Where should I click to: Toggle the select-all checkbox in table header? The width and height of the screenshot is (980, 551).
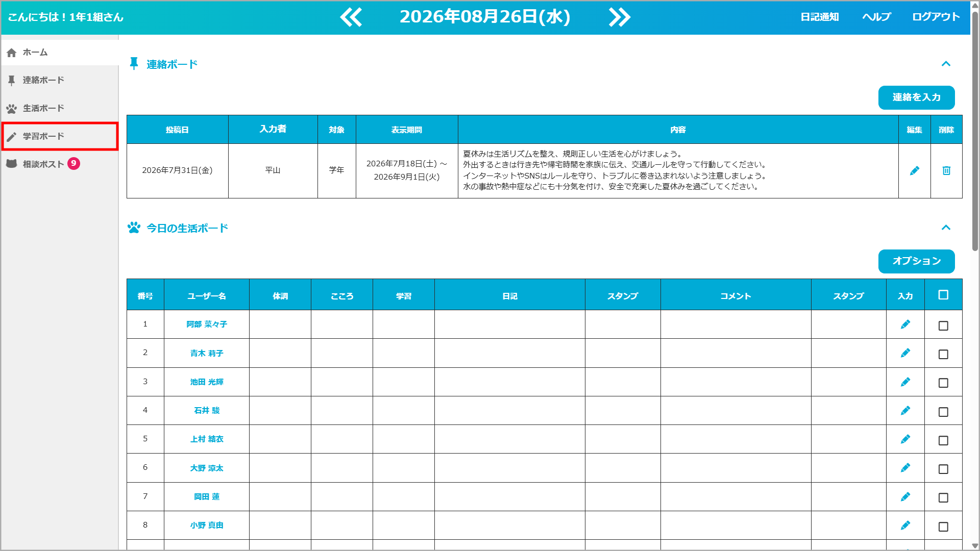coord(943,295)
